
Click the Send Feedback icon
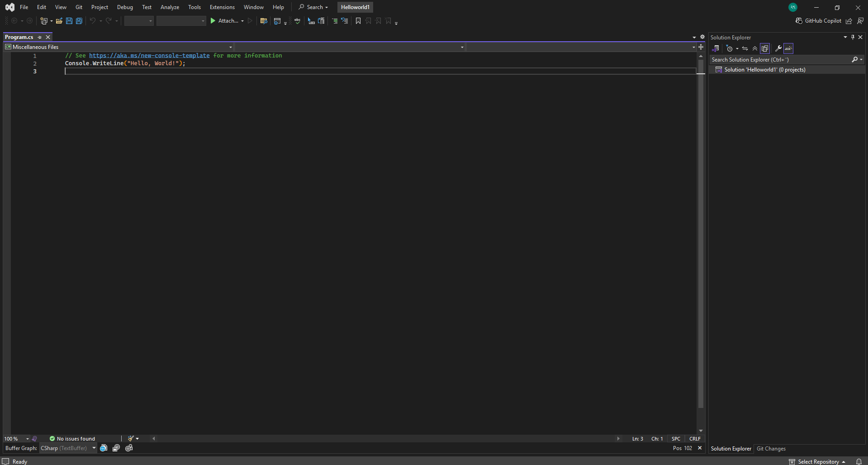(860, 21)
